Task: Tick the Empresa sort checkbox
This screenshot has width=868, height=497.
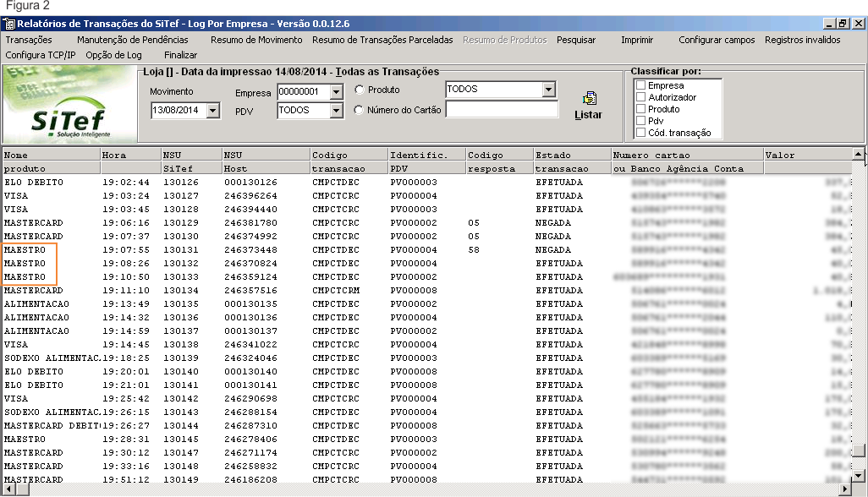Action: (x=641, y=85)
